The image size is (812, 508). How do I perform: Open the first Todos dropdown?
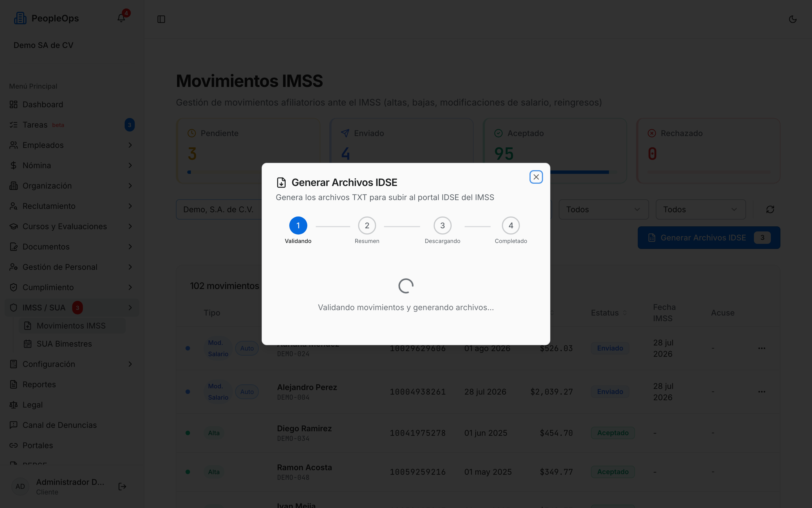604,210
